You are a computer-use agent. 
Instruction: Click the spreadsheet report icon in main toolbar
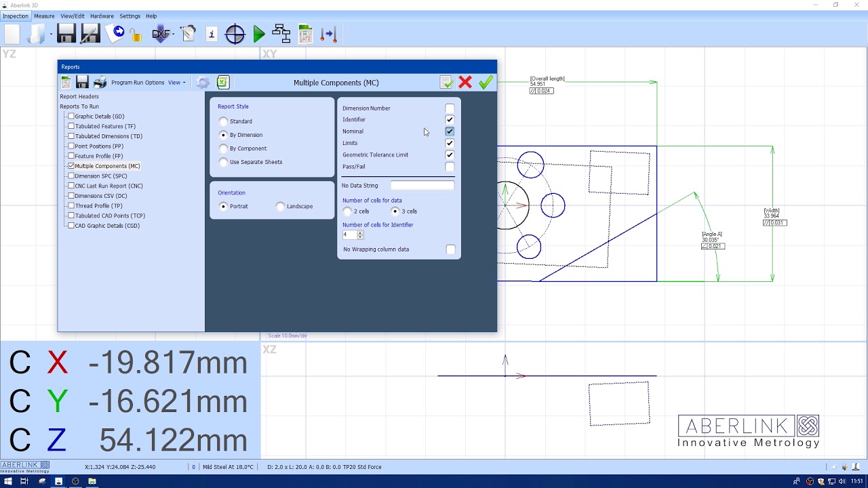tap(305, 34)
